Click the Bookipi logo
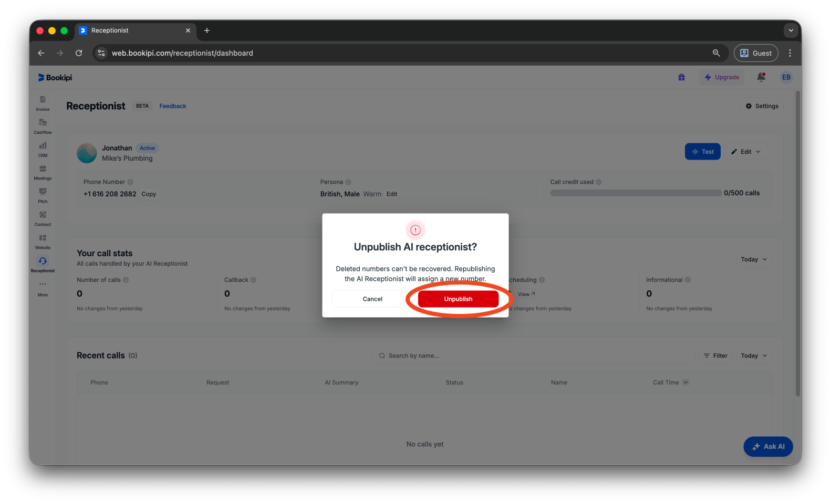Image resolution: width=831 pixels, height=504 pixels. [55, 78]
